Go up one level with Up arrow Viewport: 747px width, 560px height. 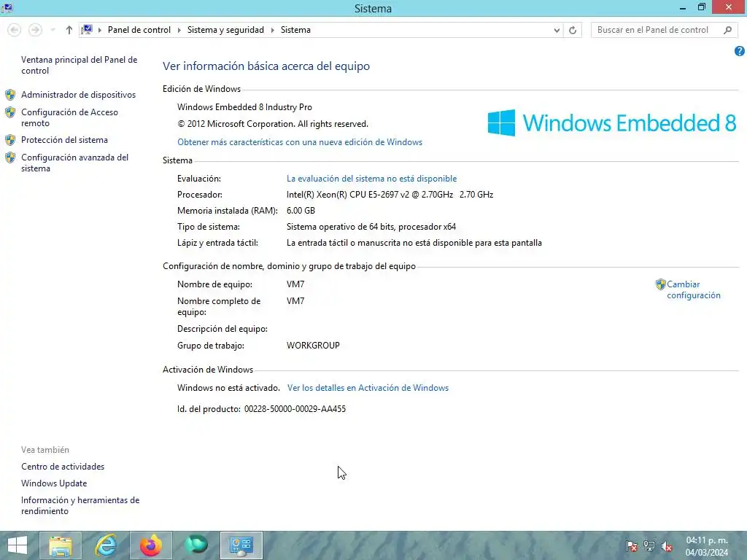coord(69,30)
